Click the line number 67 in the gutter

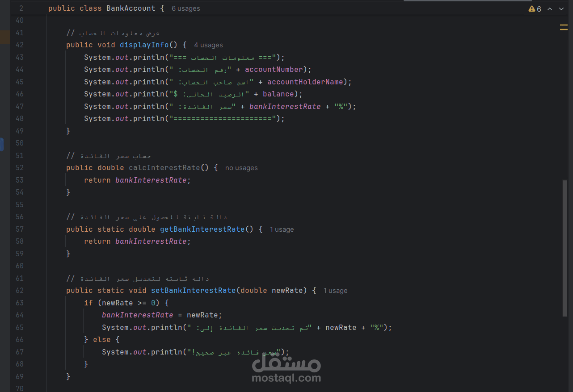coord(19,352)
